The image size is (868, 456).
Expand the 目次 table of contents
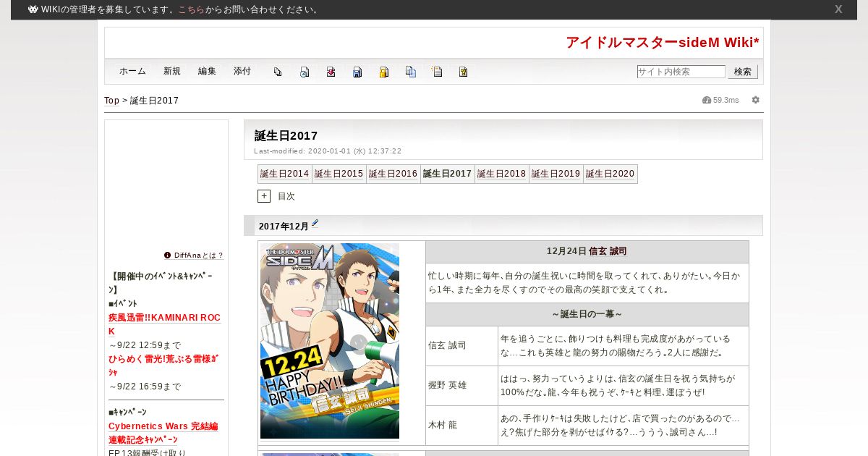click(264, 196)
